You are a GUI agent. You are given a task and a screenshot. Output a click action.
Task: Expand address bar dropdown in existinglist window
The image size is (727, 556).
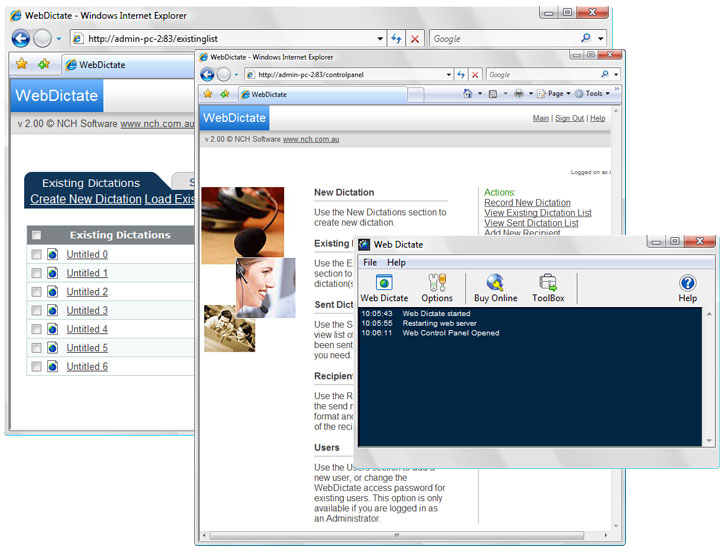pyautogui.click(x=380, y=39)
